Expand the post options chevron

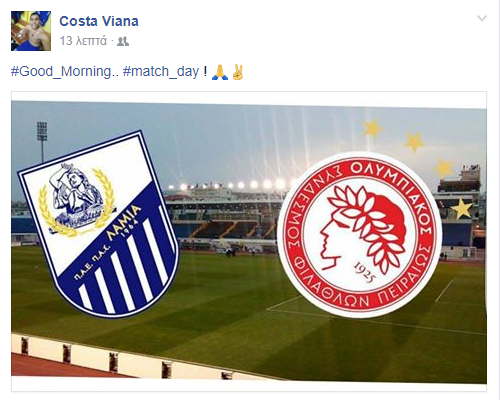click(482, 18)
